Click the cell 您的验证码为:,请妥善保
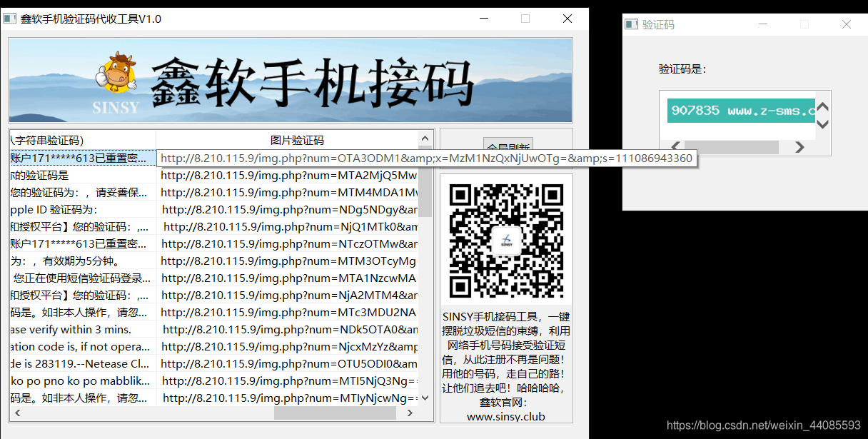This screenshot has width=868, height=439. pos(83,192)
